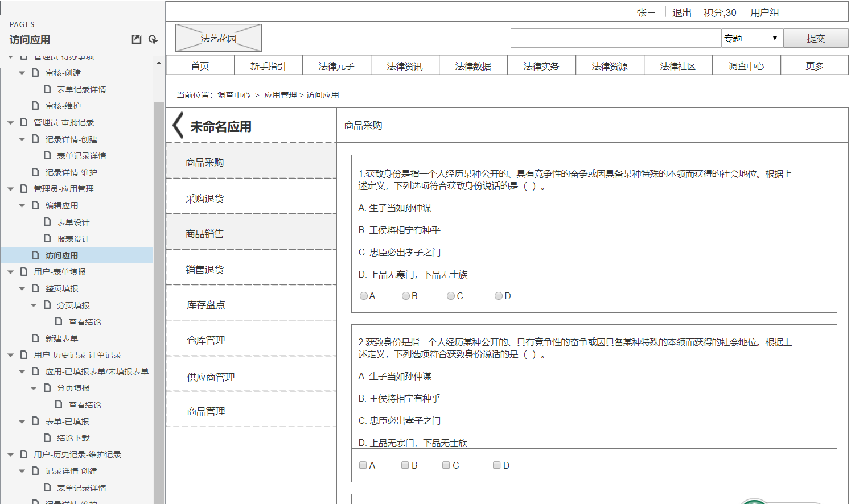Collapse the 表单-已填报 tree node
This screenshot has width=851, height=504.
click(22, 422)
